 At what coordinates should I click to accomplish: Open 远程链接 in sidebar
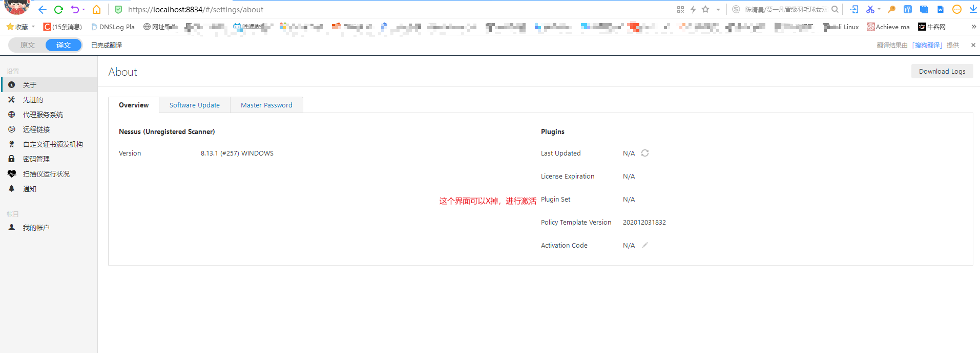[49, 129]
